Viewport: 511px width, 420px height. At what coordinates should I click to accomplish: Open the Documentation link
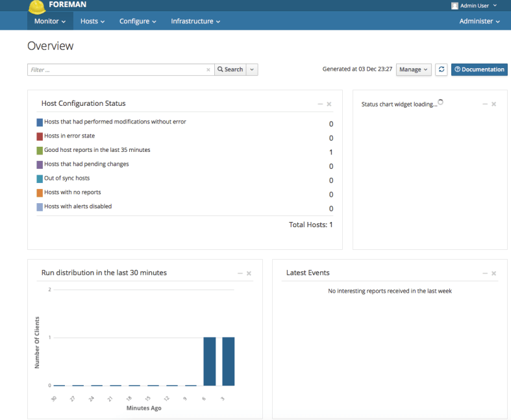479,69
